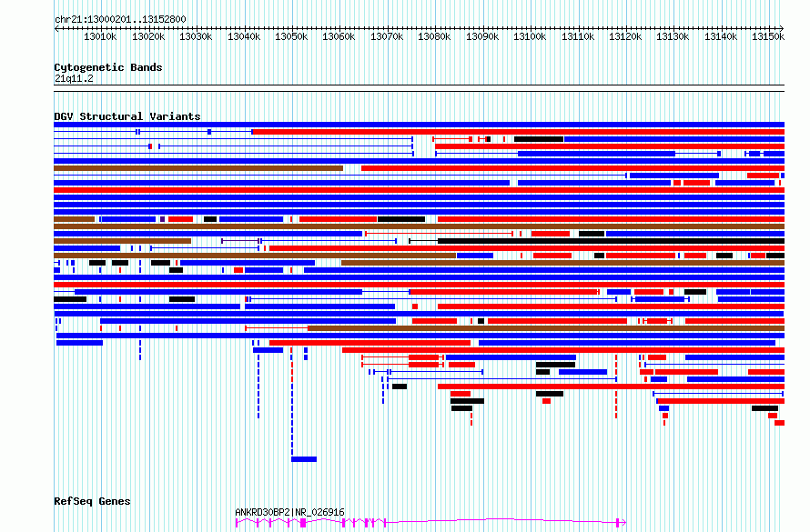Open the DGV Structural Variants track title

[x=127, y=116]
